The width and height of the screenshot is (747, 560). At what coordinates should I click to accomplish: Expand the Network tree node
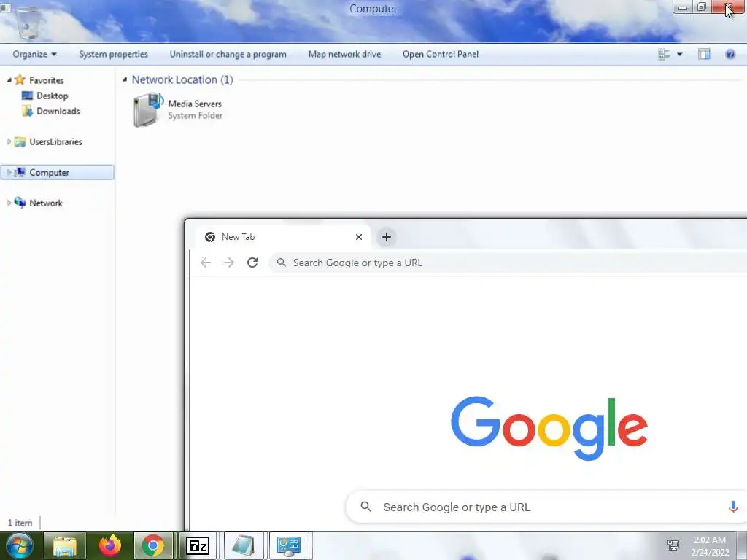tap(9, 203)
